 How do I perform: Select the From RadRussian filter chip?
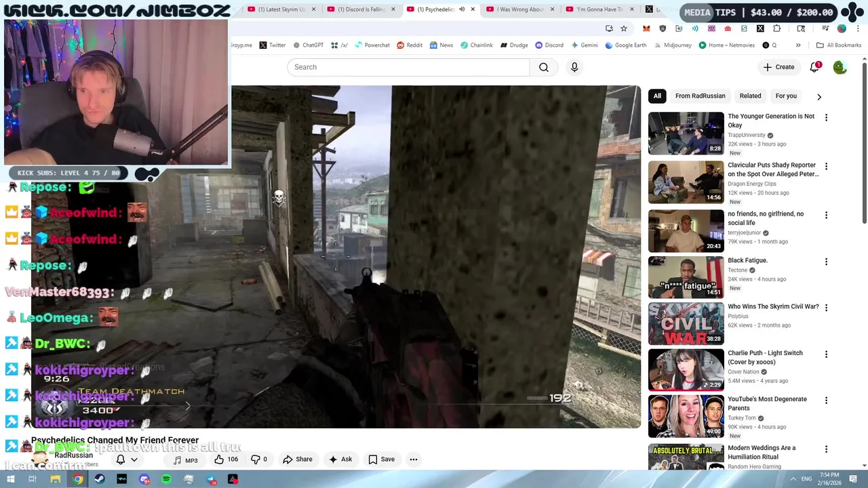[x=700, y=96]
